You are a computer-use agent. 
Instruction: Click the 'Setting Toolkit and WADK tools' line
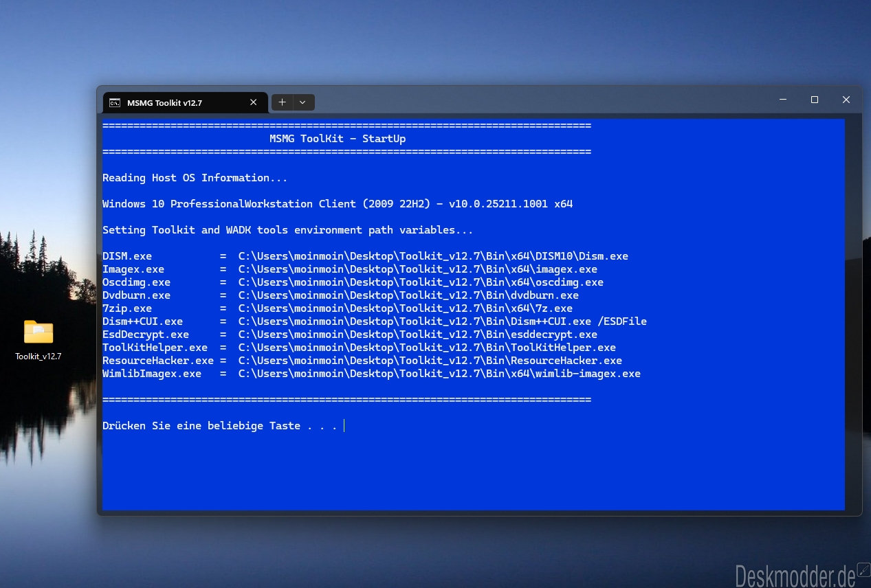(288, 230)
